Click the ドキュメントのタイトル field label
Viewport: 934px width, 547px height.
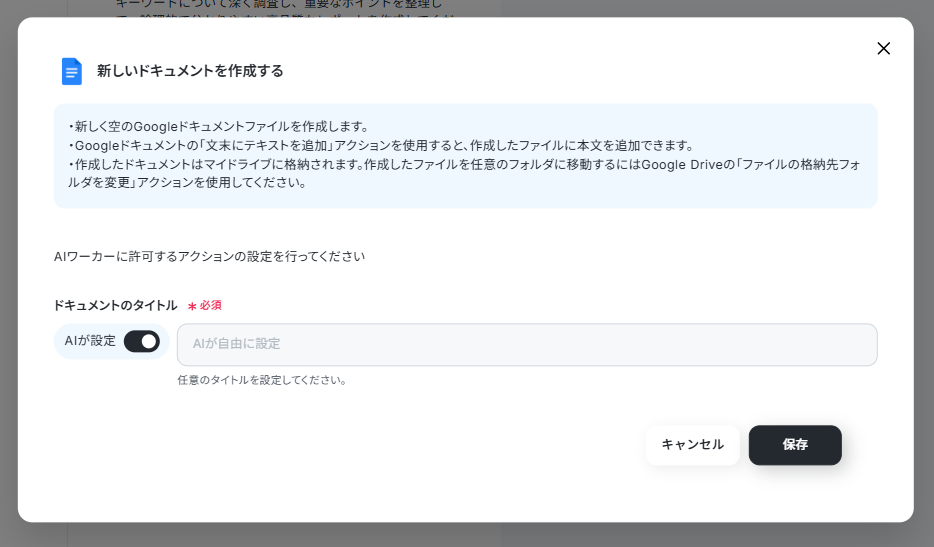click(x=115, y=305)
